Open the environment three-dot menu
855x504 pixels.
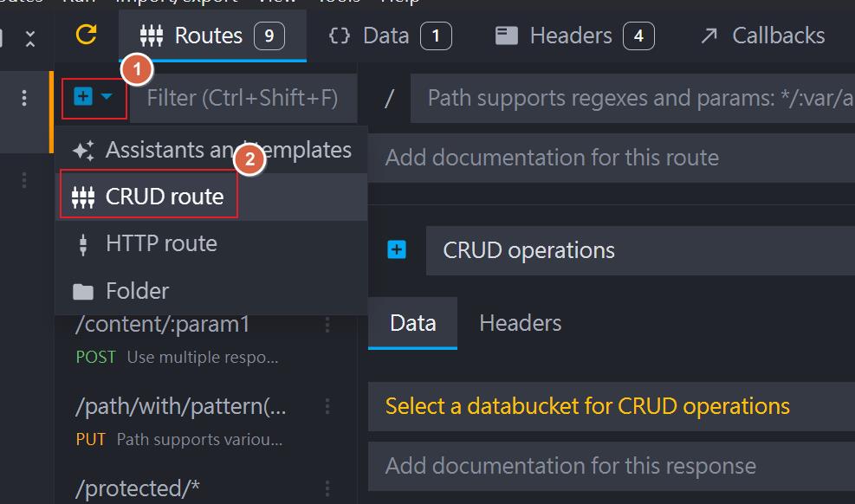tap(24, 98)
